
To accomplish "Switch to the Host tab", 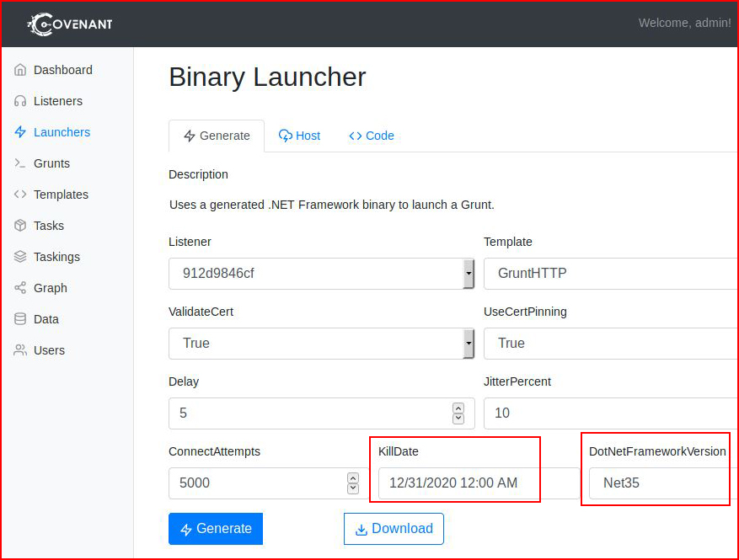I will coord(300,136).
